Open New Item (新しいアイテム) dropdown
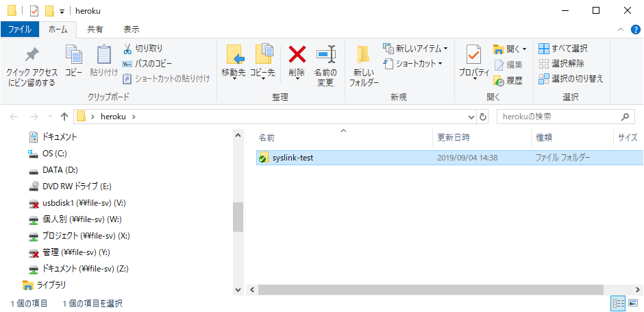 tap(415, 49)
